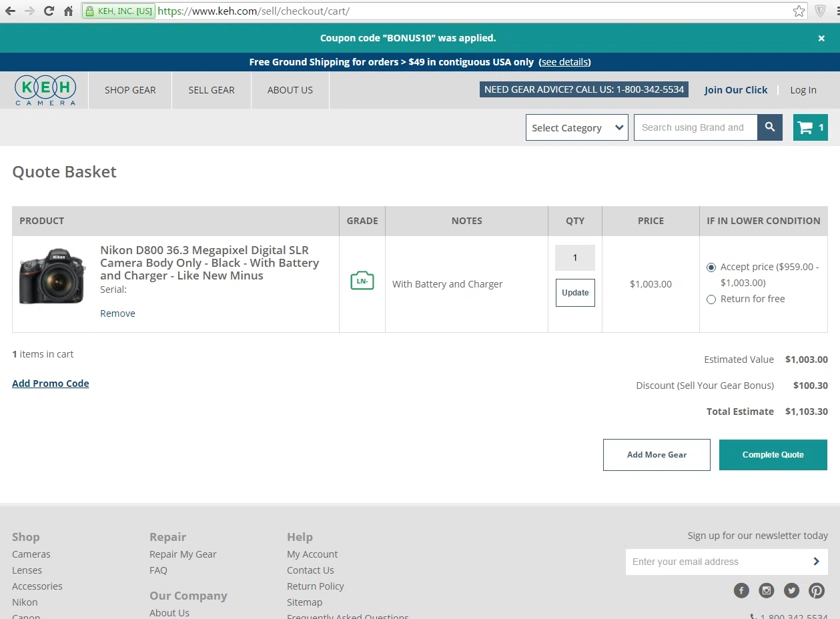Open footer Sitemap link
This screenshot has width=840, height=619.
304,602
